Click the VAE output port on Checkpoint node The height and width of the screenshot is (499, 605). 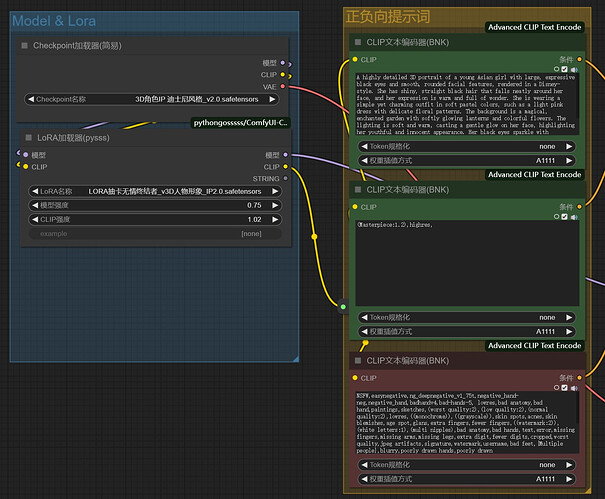coord(283,87)
